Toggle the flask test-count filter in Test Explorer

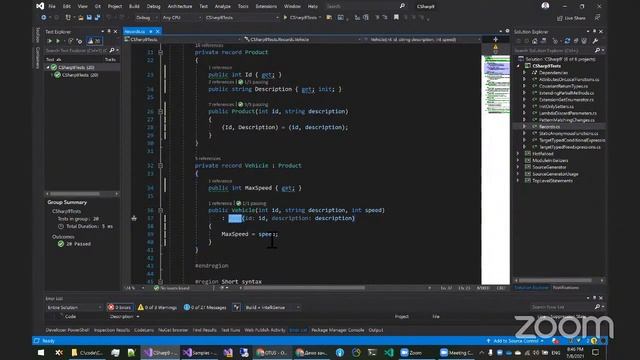coord(94,41)
